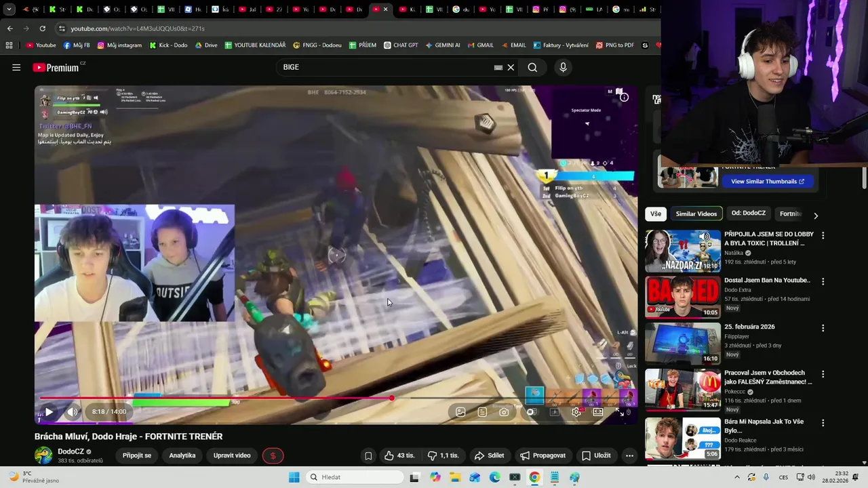Open the tab list dropdown in Chrome
Screen dimensions: 868x488
coord(9,9)
